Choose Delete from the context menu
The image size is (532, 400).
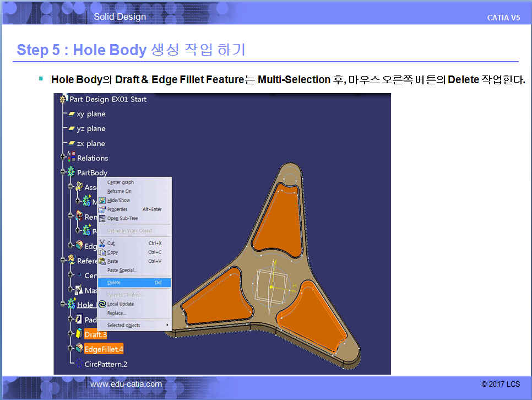point(114,283)
